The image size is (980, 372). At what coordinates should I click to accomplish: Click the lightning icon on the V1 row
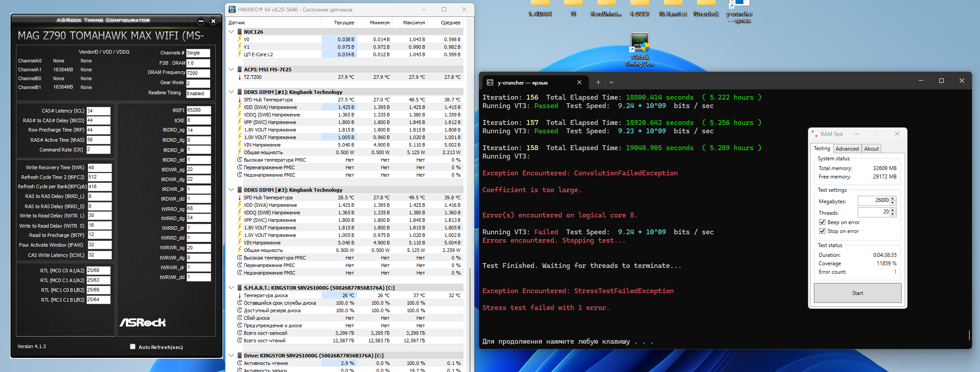tap(240, 47)
